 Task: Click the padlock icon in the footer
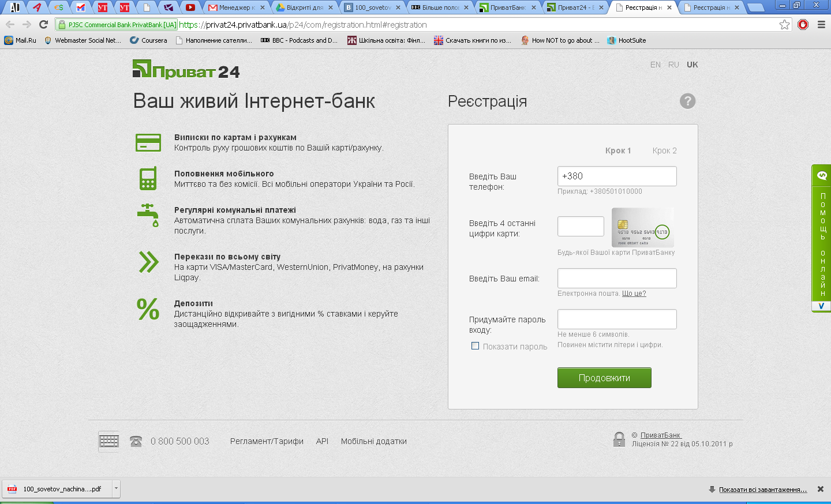[x=619, y=439]
